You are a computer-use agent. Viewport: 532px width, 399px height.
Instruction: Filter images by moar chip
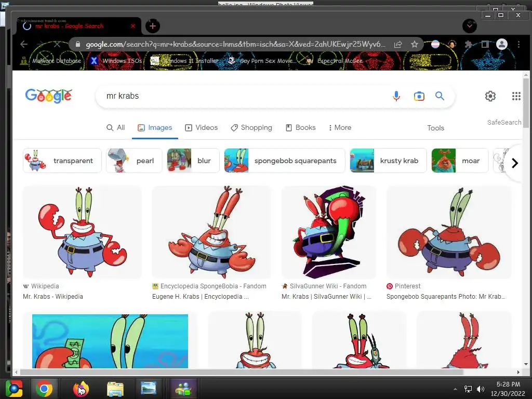(460, 161)
